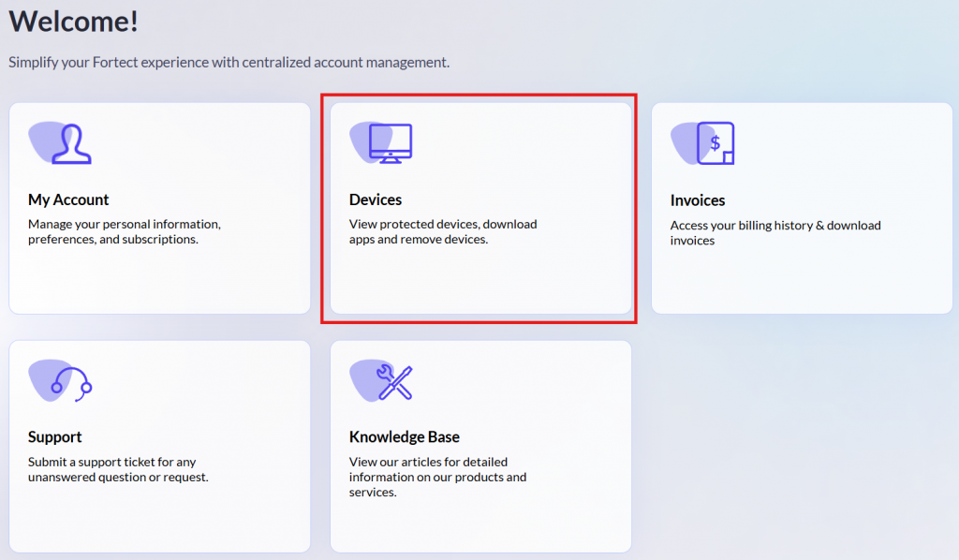The height and width of the screenshot is (560, 959).
Task: Select 'Access your billing history' description
Action: pyautogui.click(x=775, y=233)
